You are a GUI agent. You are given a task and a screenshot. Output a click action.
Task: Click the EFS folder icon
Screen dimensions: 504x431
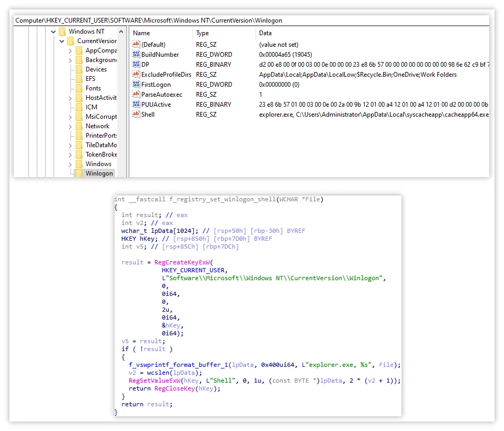79,79
